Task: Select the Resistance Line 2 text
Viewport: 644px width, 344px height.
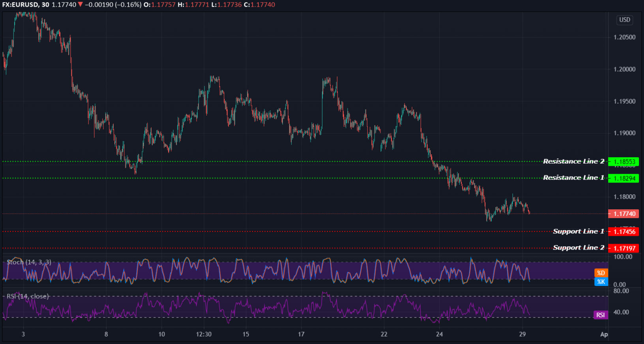Action: point(573,161)
